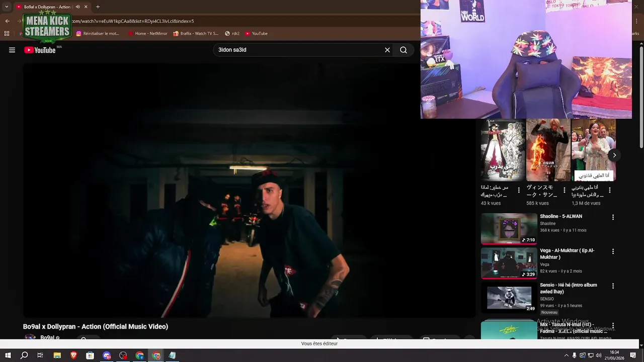Open OBS Studio from the taskbar
The width and height of the screenshot is (644, 362).
[123, 355]
